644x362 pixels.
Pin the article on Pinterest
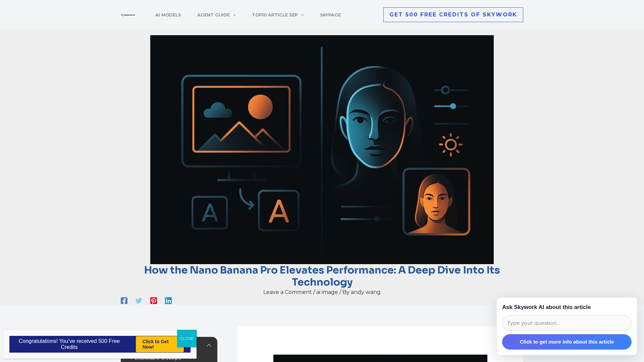154,301
